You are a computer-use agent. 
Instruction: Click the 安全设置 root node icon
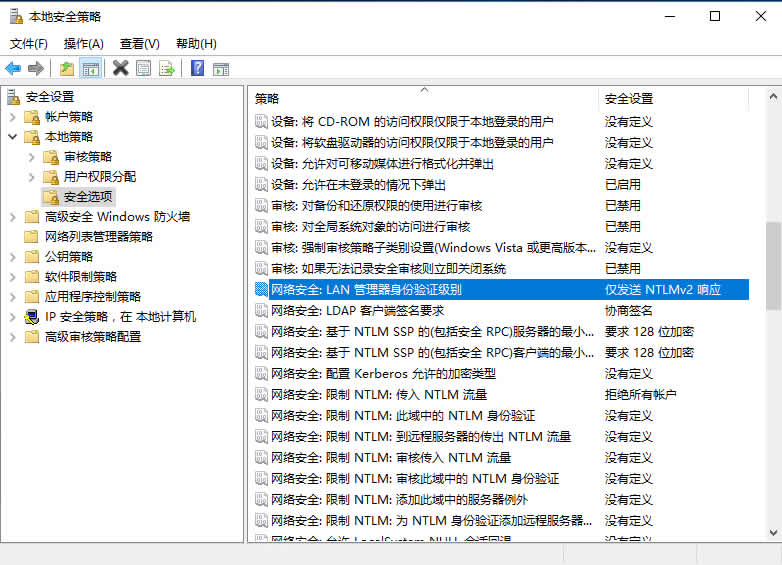click(14, 97)
